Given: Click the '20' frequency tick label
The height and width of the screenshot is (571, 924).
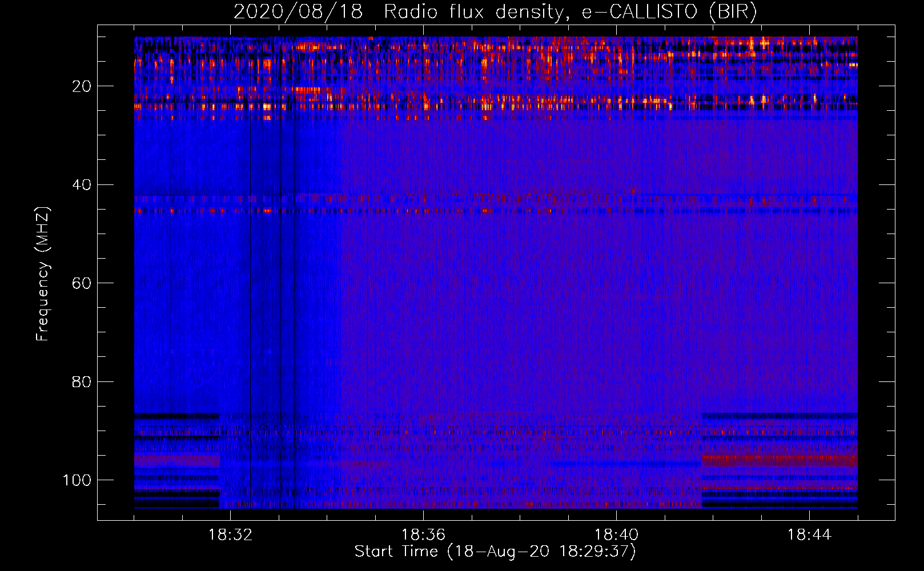Looking at the screenshot, I should (x=82, y=86).
